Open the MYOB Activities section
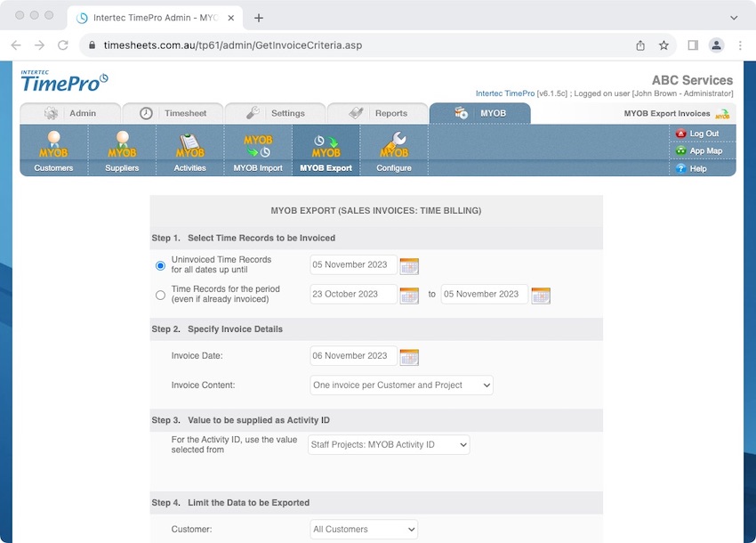 tap(190, 150)
